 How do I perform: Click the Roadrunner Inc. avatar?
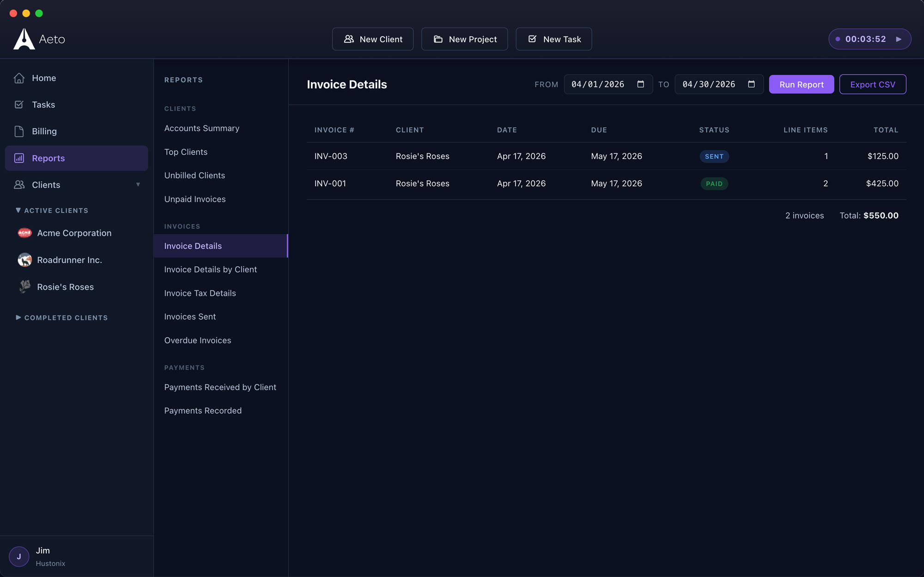[x=24, y=260]
